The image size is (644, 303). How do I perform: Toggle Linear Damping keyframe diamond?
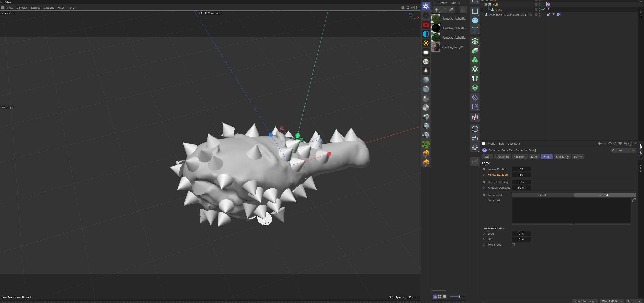tap(484, 182)
